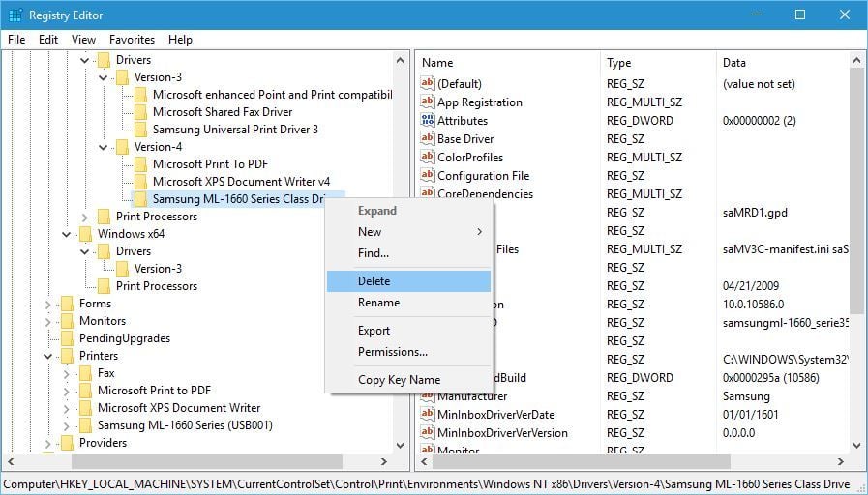Select Microsoft enhanced Point and Print compatibility key
This screenshot has height=495, width=868.
[x=272, y=95]
